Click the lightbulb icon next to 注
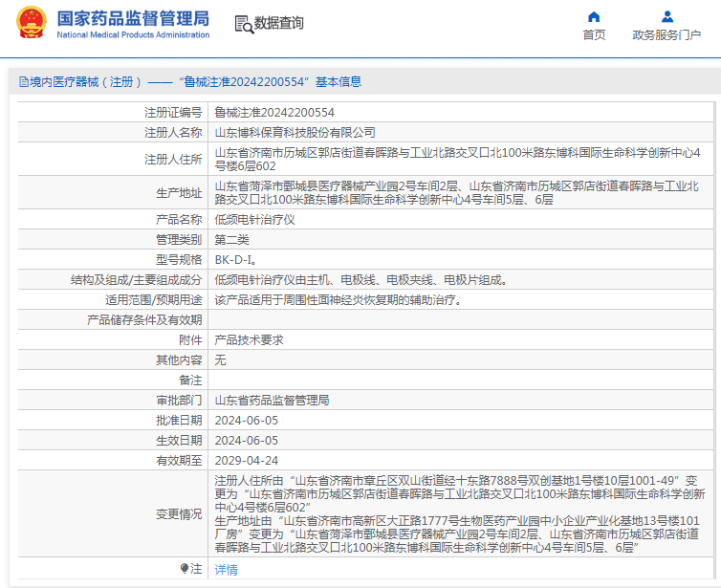 tap(185, 569)
